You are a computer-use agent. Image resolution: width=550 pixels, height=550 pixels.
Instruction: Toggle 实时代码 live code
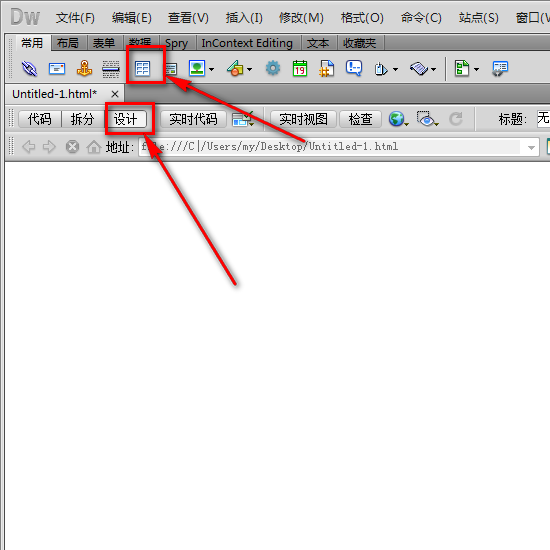[193, 119]
